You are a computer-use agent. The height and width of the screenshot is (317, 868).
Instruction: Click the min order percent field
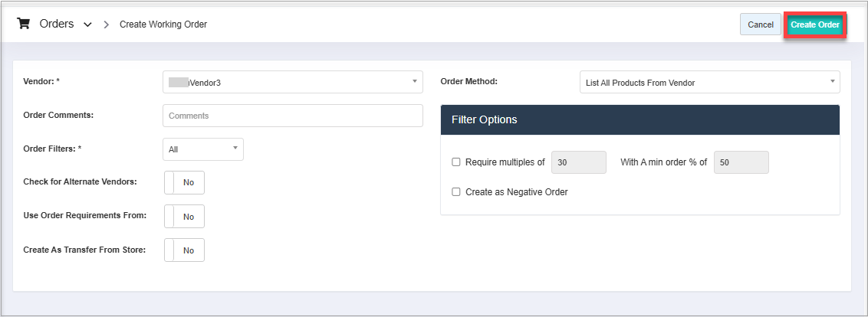click(741, 162)
